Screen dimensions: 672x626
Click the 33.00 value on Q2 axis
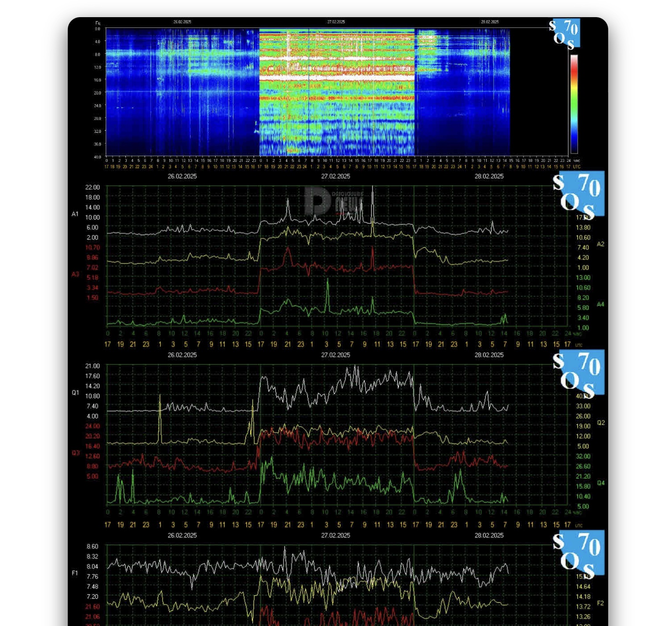(583, 406)
